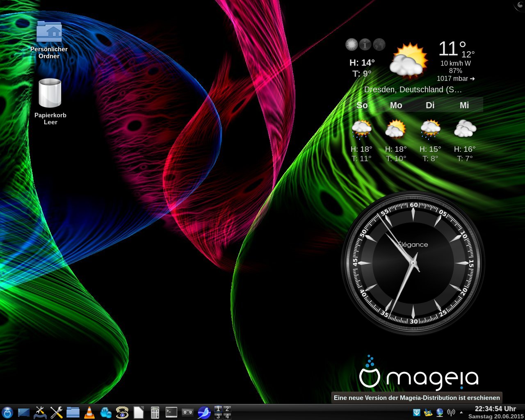
Task: Select the Mo forecast day header
Action: pyautogui.click(x=396, y=105)
